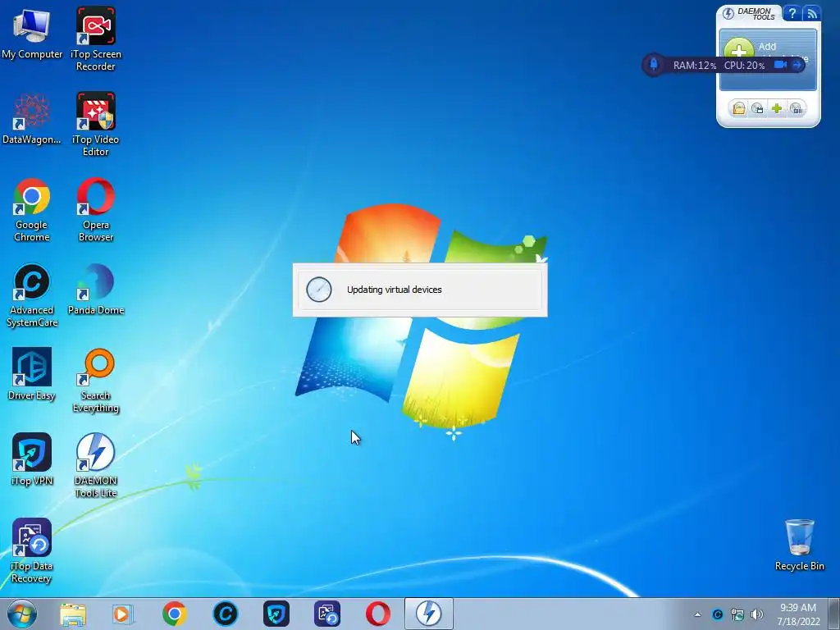Click the RAM usage percentage readout
The image size is (840, 630).
[694, 66]
